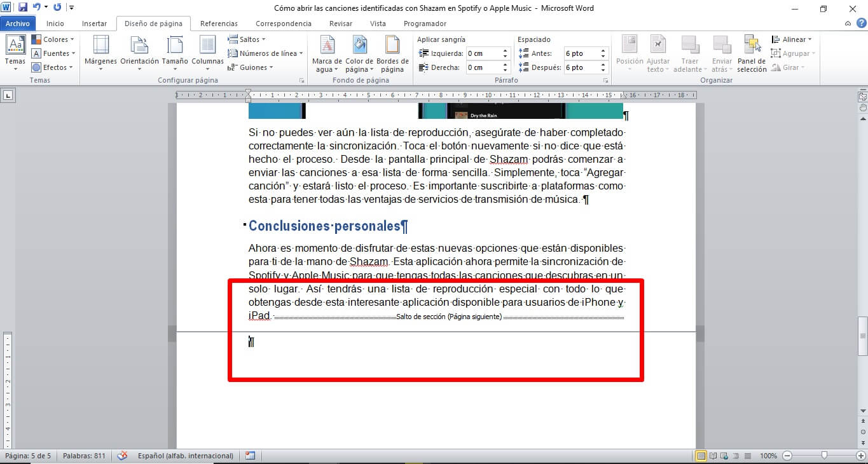Open the Guiones hyphenation menu

point(251,67)
